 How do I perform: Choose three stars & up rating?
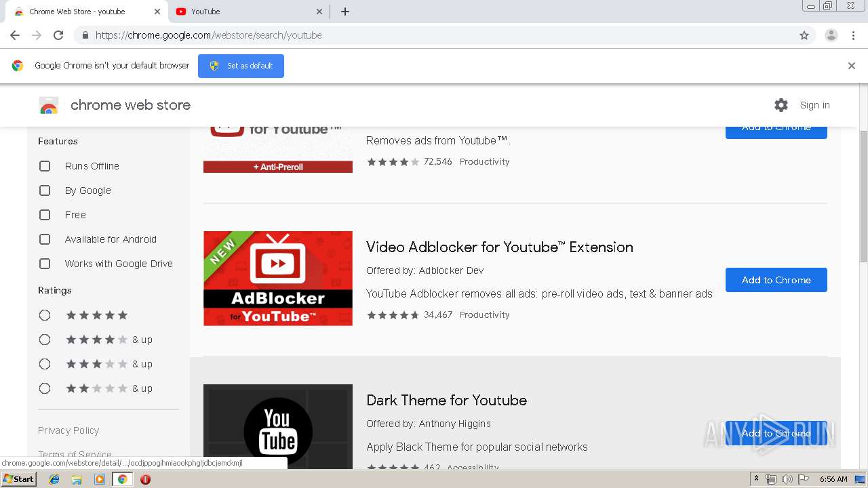(x=45, y=364)
